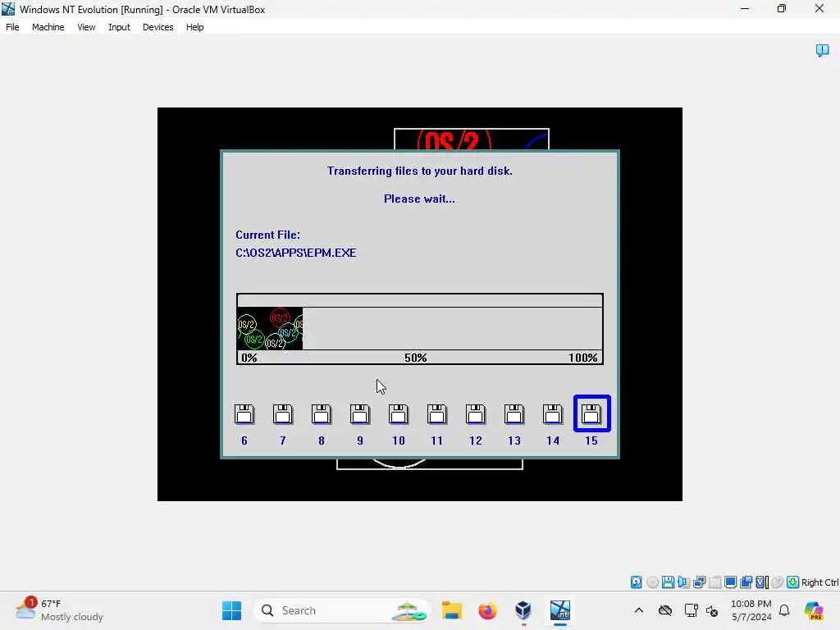840x630 pixels.
Task: Open the View menu
Action: click(86, 27)
